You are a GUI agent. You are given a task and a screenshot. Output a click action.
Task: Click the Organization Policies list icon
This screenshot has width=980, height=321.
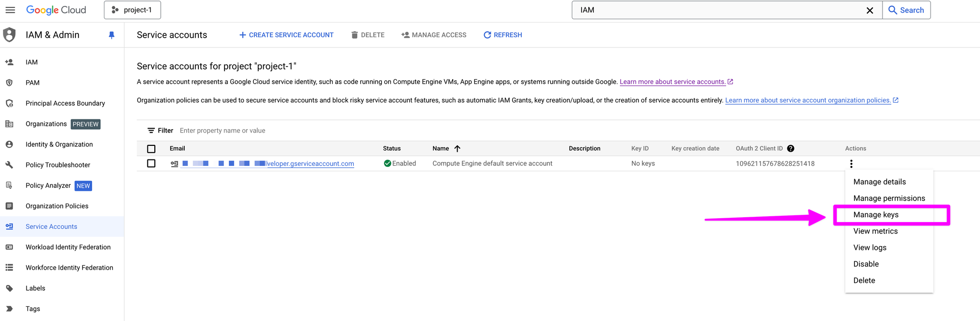coord(9,206)
